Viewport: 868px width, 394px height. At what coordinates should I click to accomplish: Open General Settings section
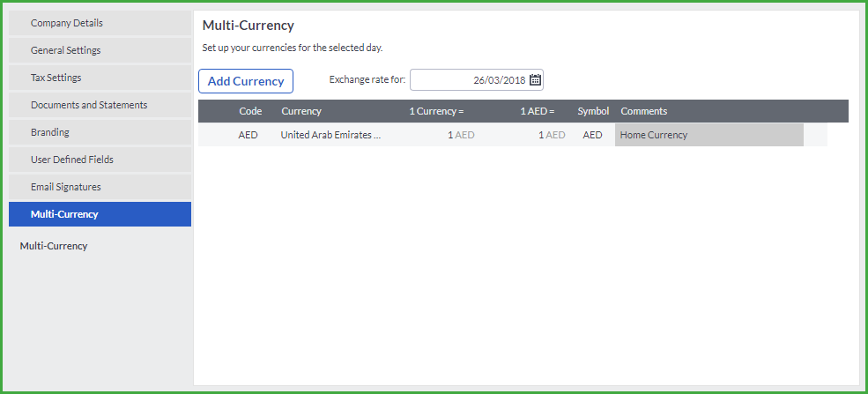(x=100, y=50)
